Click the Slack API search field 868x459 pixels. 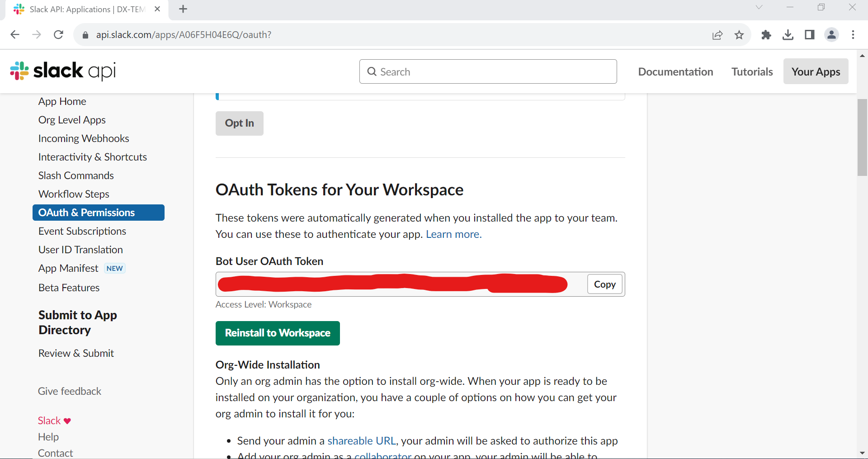coord(488,71)
